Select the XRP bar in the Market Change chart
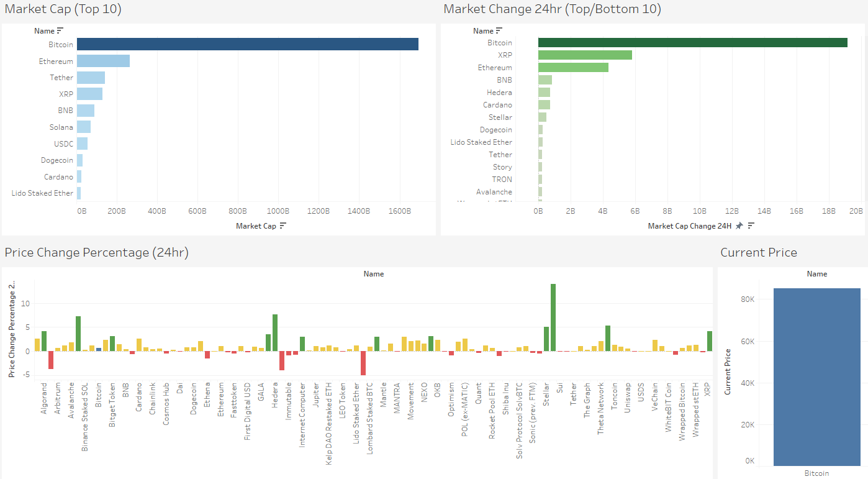Image resolution: width=868 pixels, height=479 pixels. 584,55
